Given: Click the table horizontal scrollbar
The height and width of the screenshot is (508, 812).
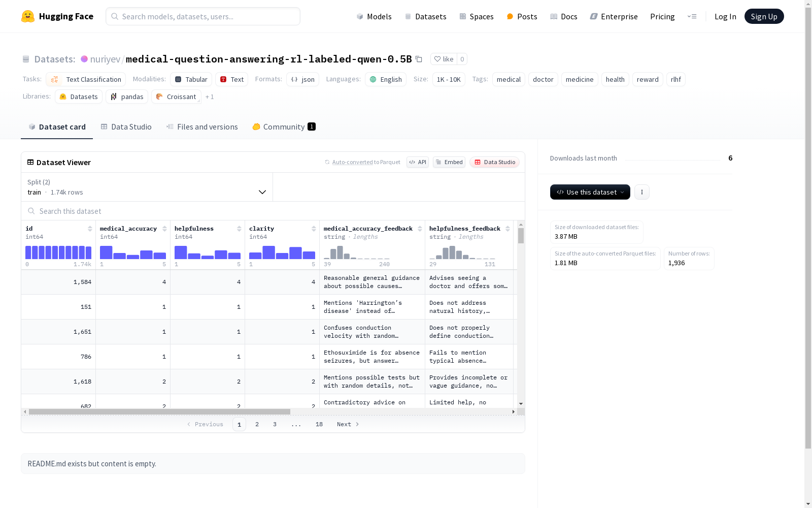Looking at the screenshot, I should (x=159, y=411).
